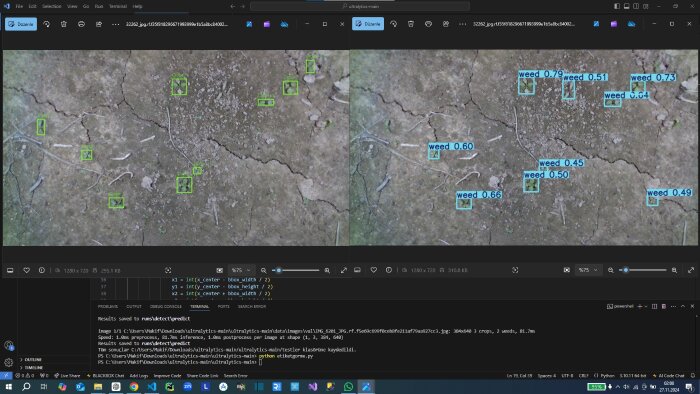Open the blue design app icon in left Photos window

[249, 24]
